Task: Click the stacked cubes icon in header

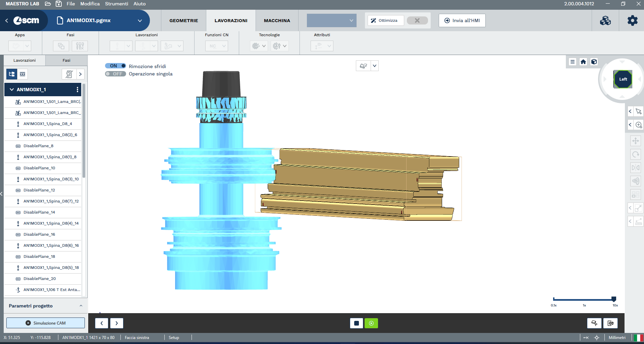Action: (605, 20)
